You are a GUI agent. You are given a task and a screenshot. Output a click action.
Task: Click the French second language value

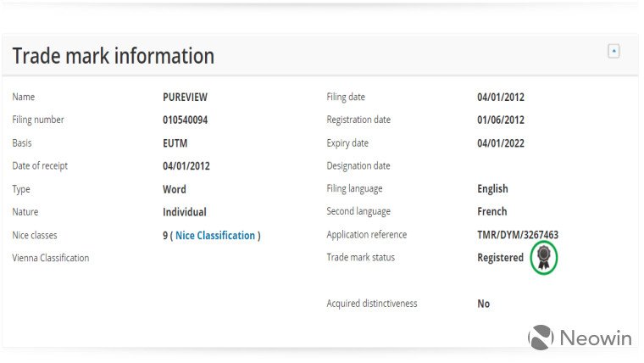coord(491,211)
